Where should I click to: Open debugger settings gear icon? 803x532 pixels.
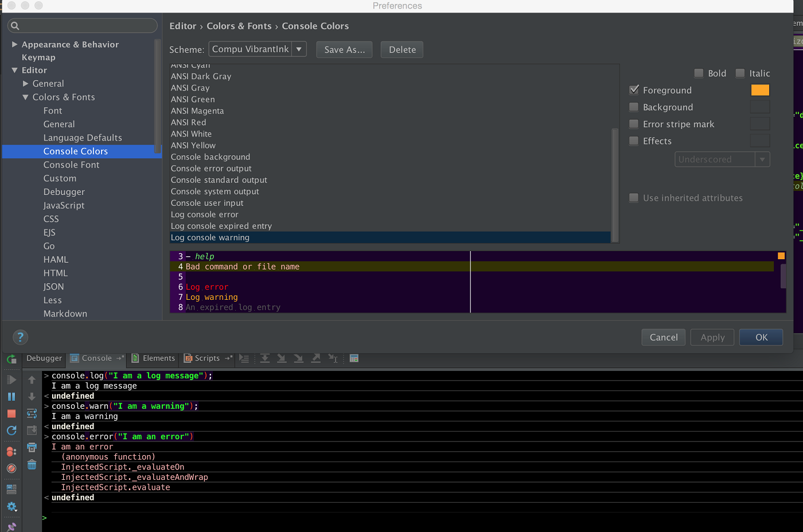11,507
